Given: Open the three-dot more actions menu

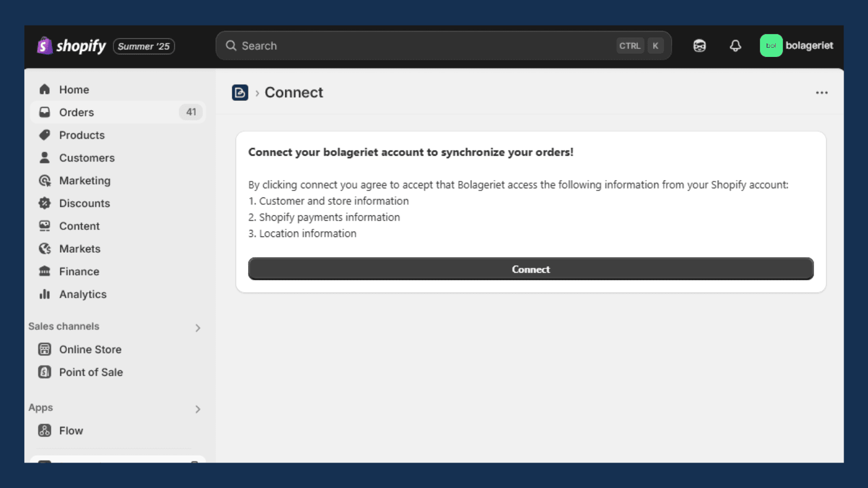Looking at the screenshot, I should [821, 93].
